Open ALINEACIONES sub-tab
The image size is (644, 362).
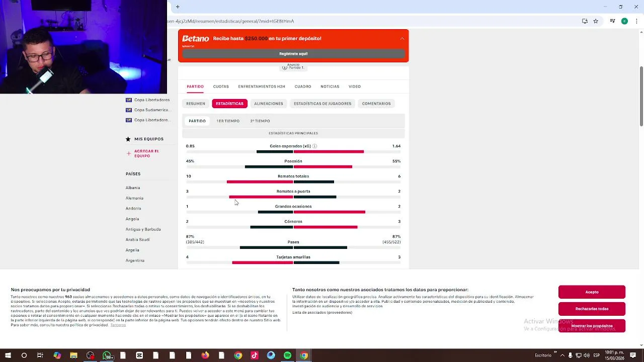[269, 104]
